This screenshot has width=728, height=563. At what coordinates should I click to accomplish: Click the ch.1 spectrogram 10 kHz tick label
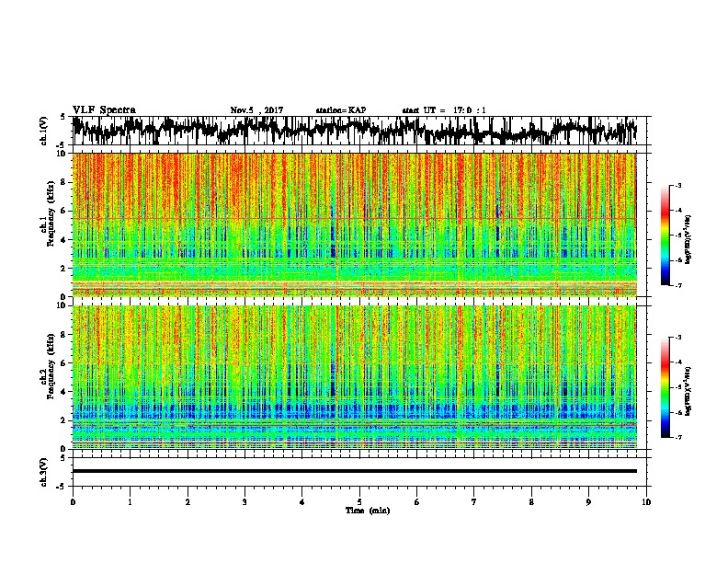62,154
